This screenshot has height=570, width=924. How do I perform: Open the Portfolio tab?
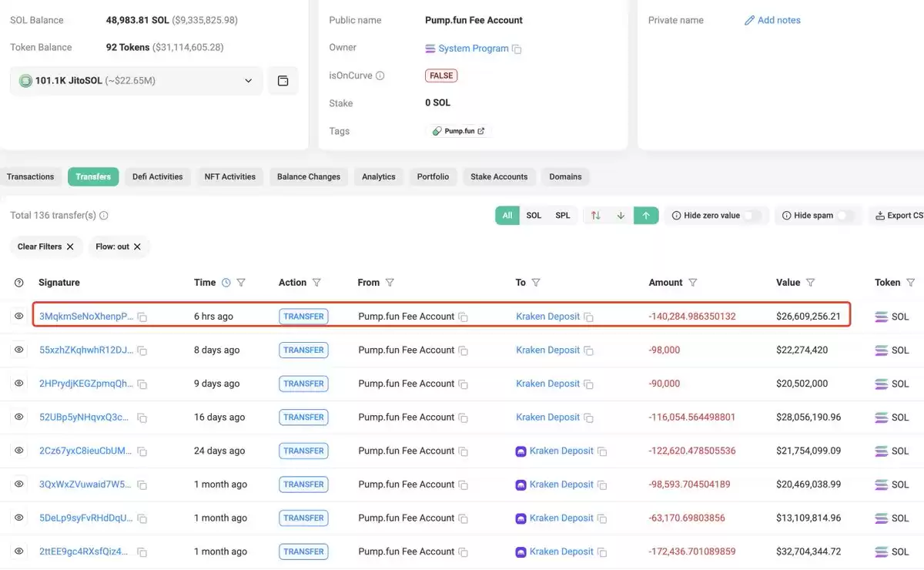[x=433, y=177]
